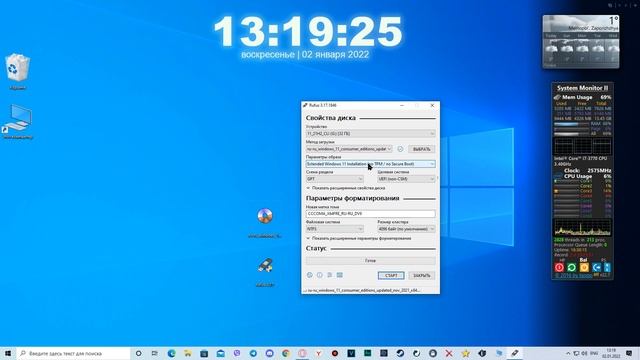Viewport: 640px width, 360px height.
Task: Click the СТАРТ button in Rufus
Action: tap(391, 276)
